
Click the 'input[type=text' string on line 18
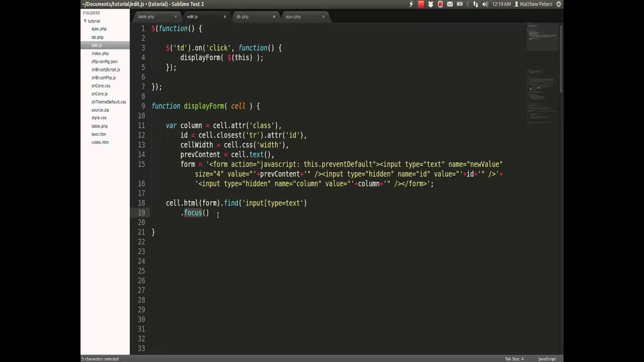click(272, 203)
